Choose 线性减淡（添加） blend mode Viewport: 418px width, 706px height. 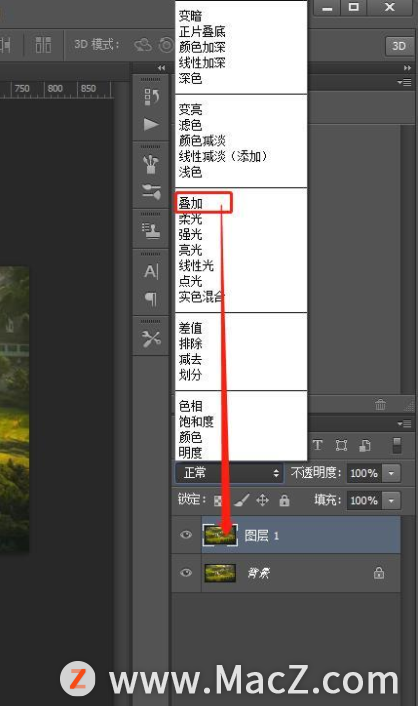click(223, 156)
